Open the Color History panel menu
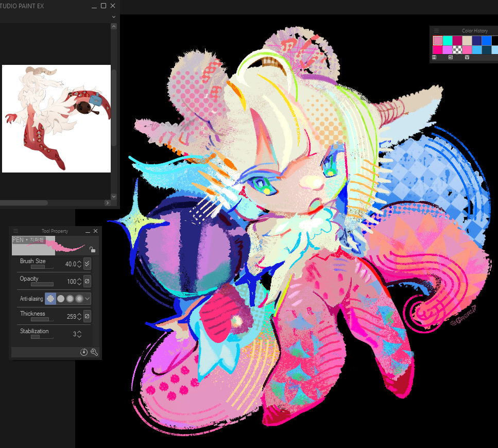Image resolution: width=498 pixels, height=448 pixels. [436, 31]
